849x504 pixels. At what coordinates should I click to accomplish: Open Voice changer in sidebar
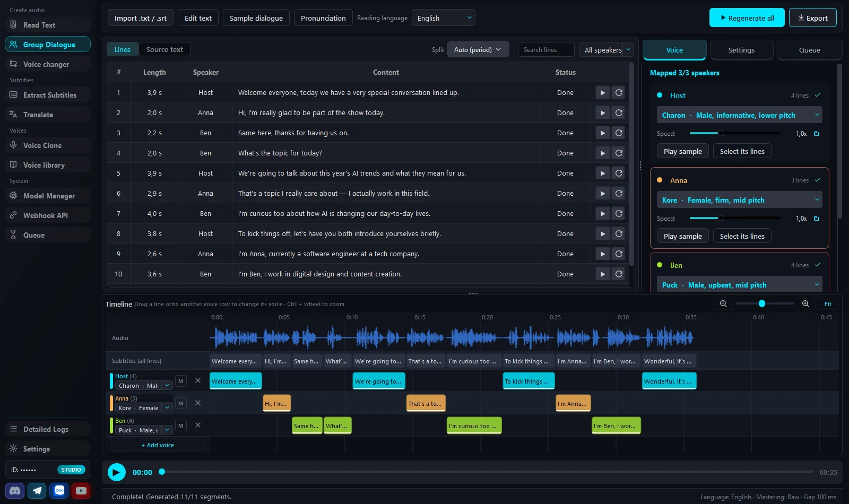pyautogui.click(x=48, y=64)
